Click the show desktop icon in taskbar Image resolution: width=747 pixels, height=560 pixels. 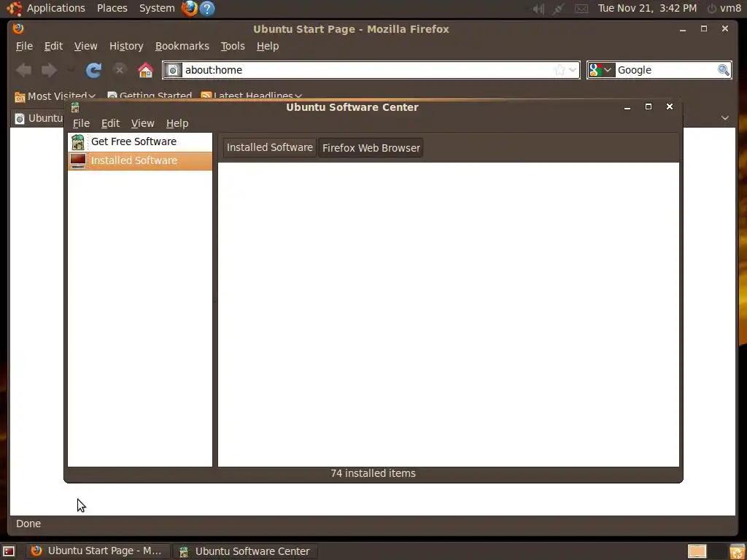pos(9,551)
